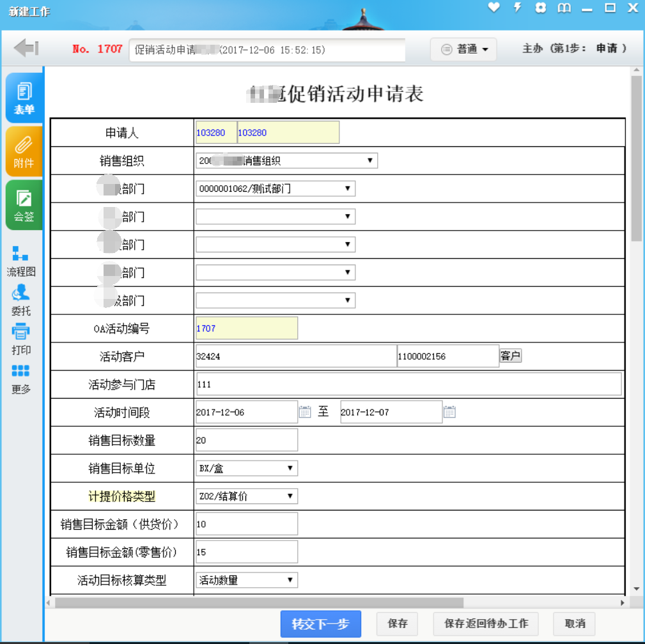The width and height of the screenshot is (645, 644).
Task: Click the 销售目标金额(供货价) input field
Action: [x=247, y=524]
